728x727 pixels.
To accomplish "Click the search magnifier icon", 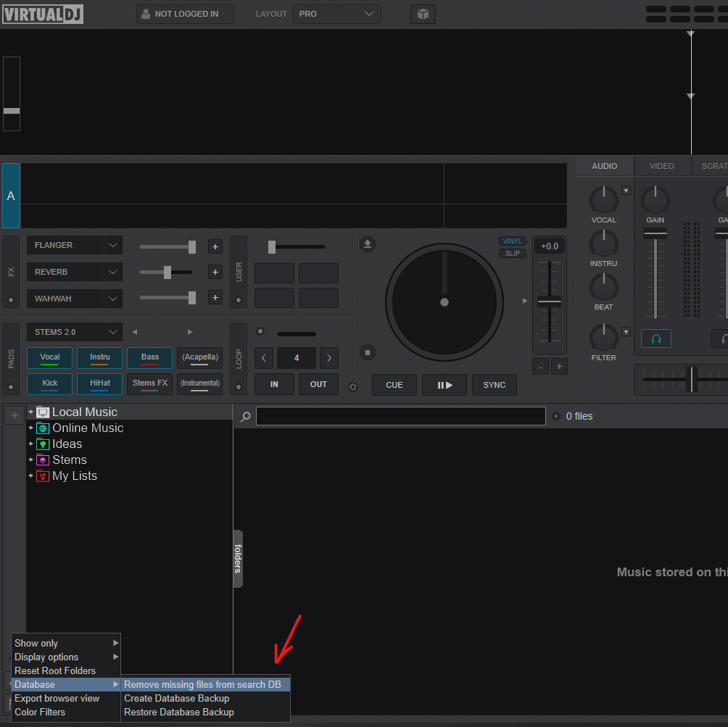I will pos(246,417).
